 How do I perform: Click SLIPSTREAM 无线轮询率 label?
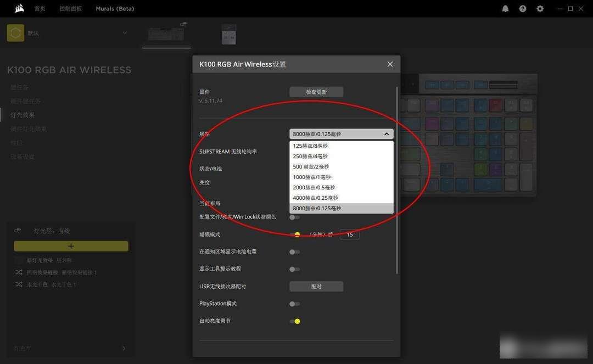click(x=228, y=152)
